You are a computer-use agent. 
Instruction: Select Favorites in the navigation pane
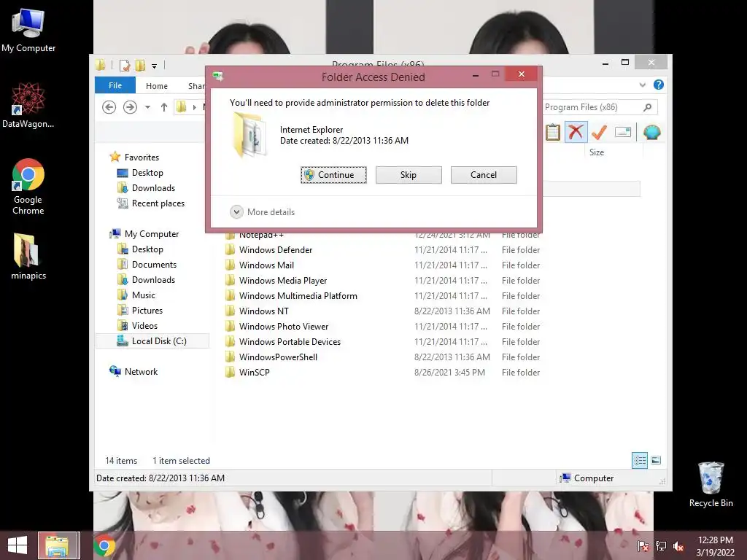142,157
